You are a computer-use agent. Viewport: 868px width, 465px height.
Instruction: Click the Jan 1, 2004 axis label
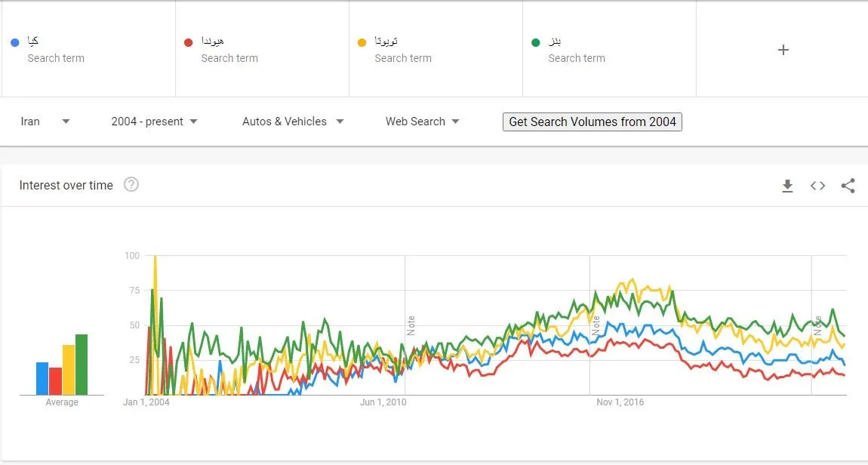pyautogui.click(x=146, y=402)
